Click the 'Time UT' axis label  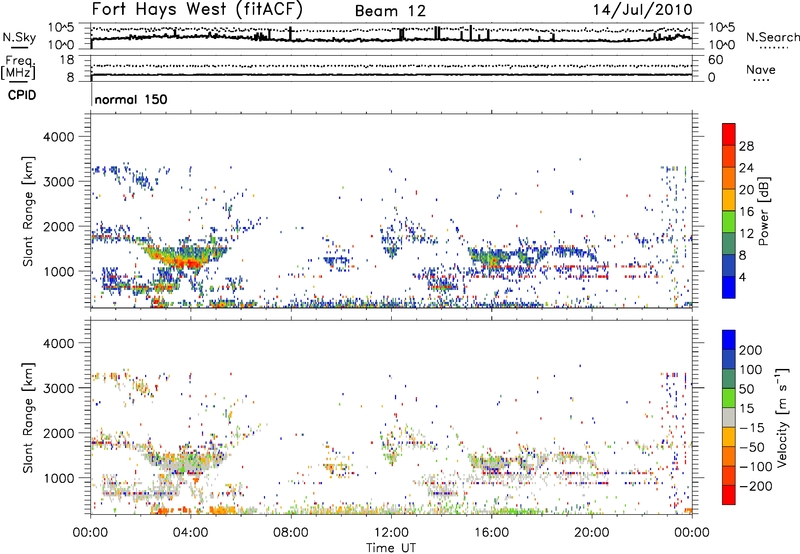tap(391, 548)
